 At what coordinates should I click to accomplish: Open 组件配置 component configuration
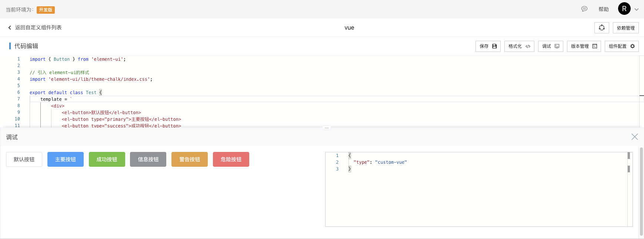(x=622, y=46)
